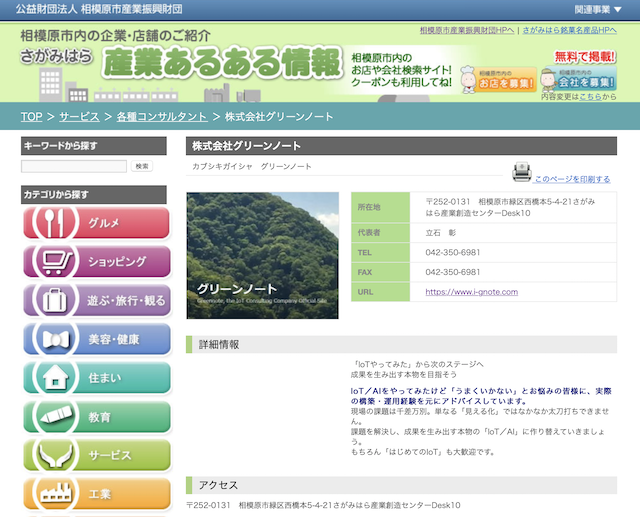This screenshot has width=640, height=517.
Task: Open the 工業 factory icon
Action: [x=55, y=494]
